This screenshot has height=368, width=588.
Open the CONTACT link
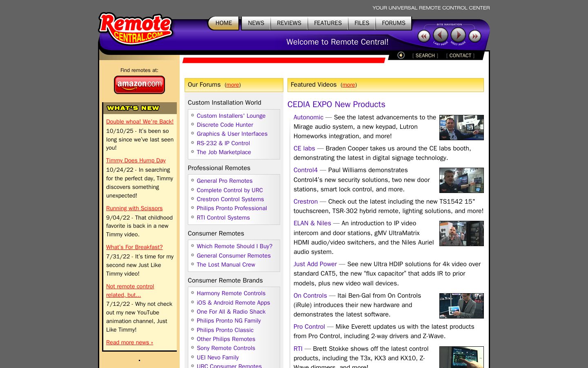click(x=460, y=56)
